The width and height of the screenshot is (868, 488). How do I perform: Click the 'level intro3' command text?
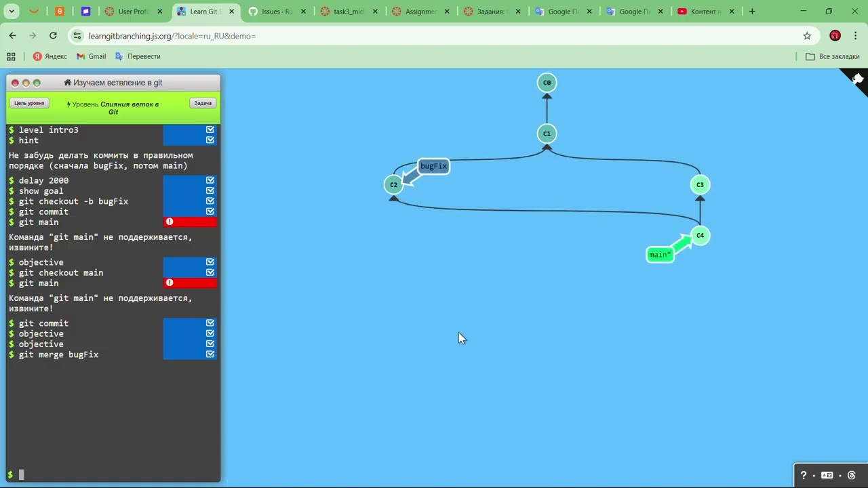48,129
